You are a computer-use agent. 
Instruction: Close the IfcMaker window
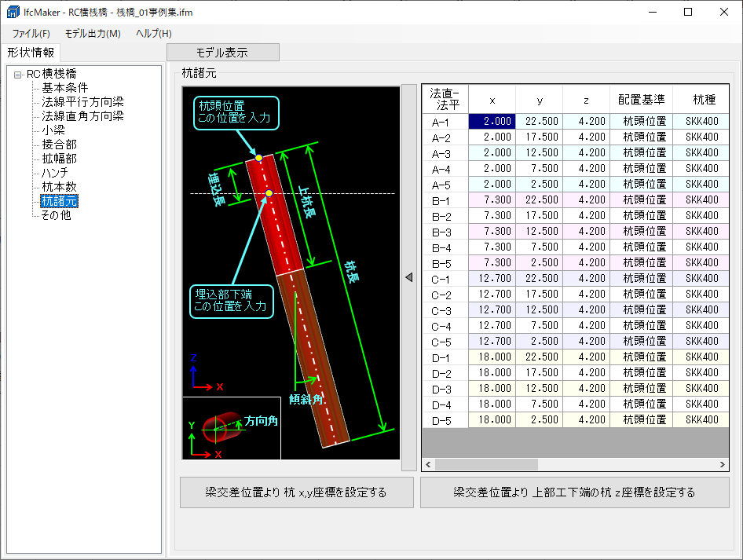click(723, 12)
